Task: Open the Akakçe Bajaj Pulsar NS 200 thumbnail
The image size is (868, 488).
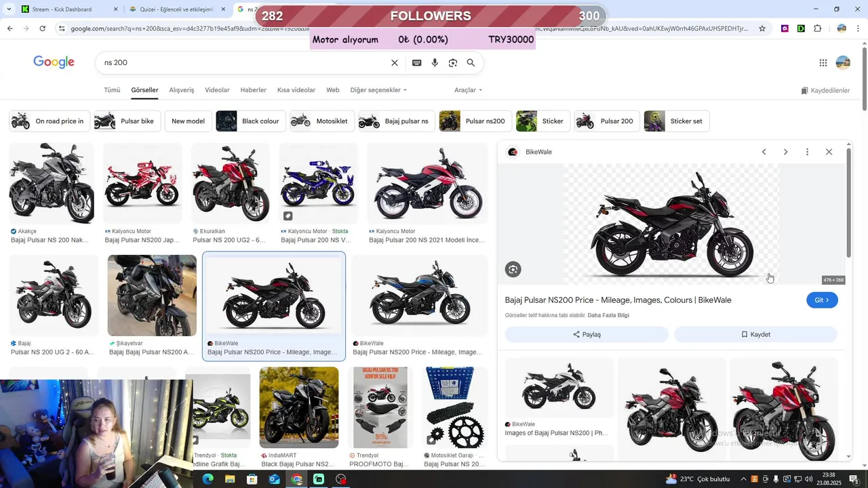Action: pyautogui.click(x=52, y=183)
